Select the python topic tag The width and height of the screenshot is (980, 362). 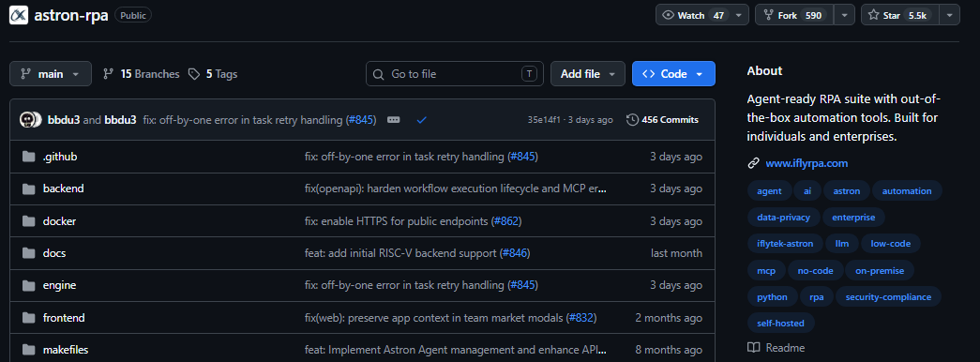(x=773, y=297)
